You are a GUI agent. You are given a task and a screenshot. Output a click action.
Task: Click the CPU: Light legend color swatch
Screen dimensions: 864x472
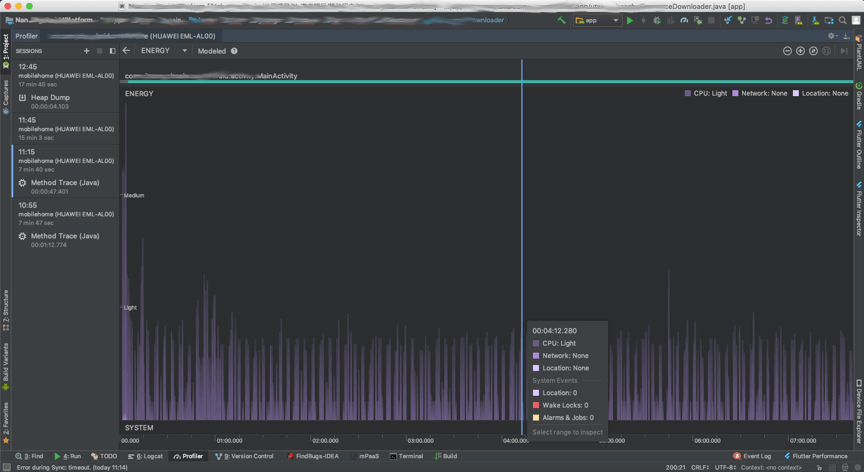688,93
